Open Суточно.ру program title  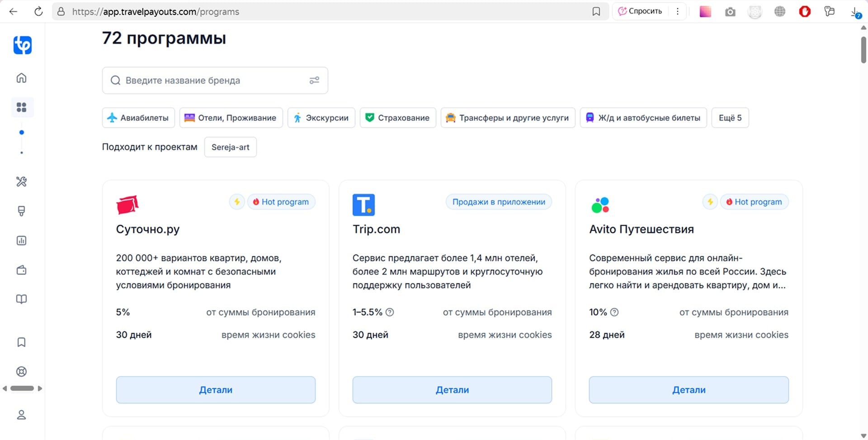pyautogui.click(x=148, y=229)
